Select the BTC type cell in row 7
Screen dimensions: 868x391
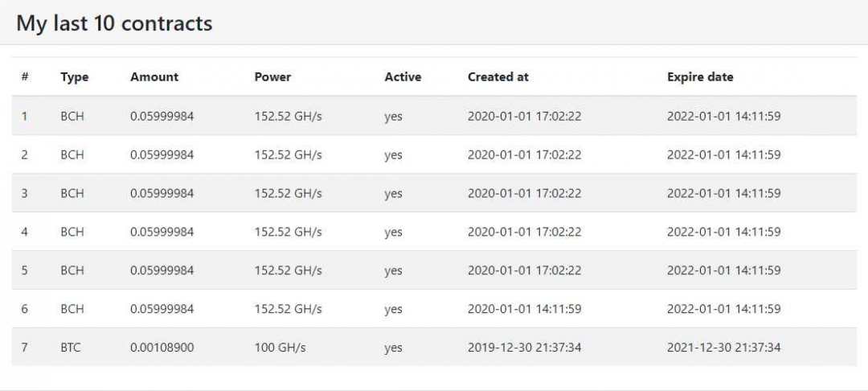coord(71,348)
